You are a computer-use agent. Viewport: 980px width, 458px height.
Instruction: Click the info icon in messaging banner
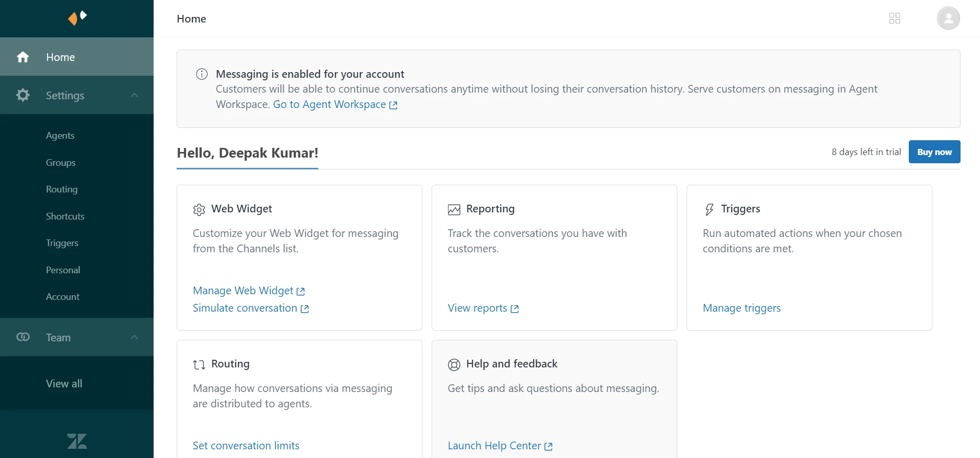tap(202, 74)
